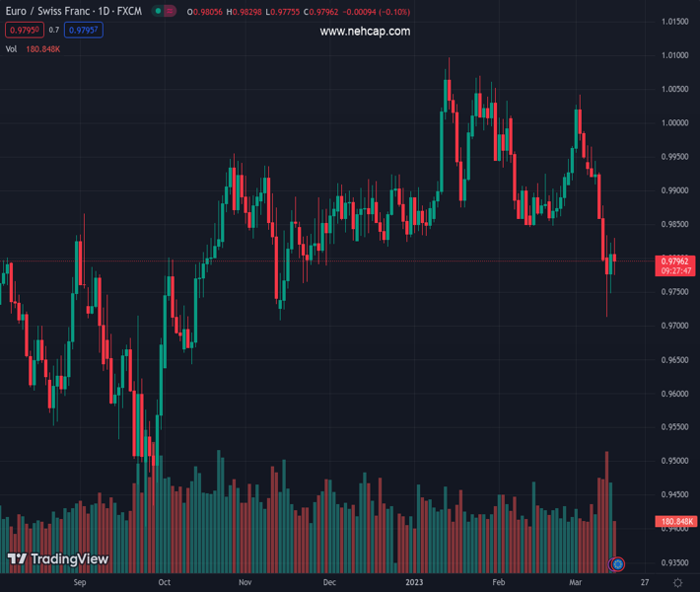Click the 0.95000 level on price scale
This screenshot has width=700, height=592.
click(675, 461)
